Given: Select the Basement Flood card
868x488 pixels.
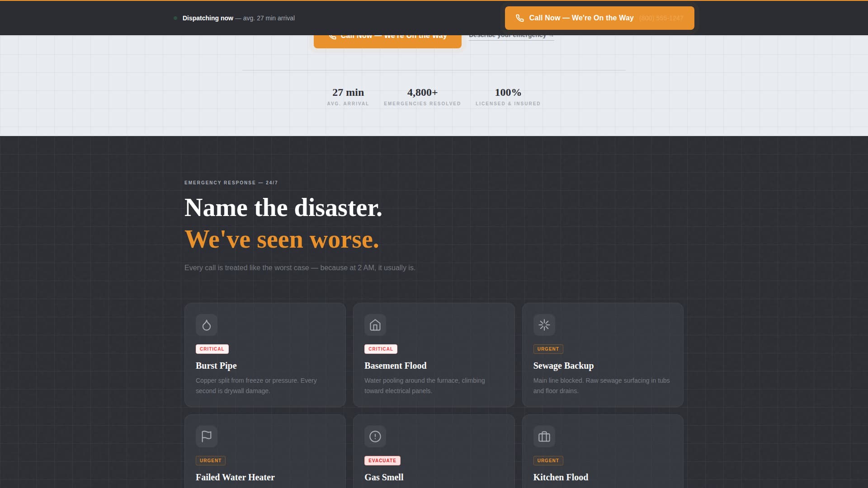Looking at the screenshot, I should [434, 355].
